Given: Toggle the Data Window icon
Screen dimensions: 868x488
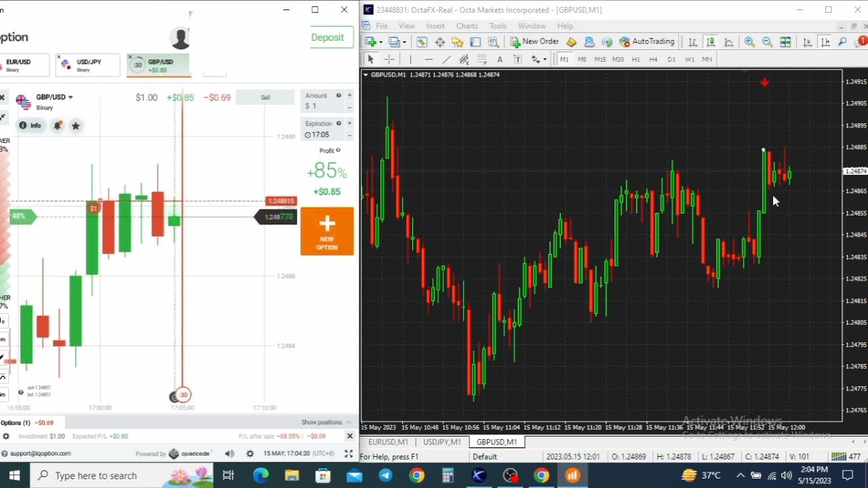Looking at the screenshot, I should click(440, 41).
